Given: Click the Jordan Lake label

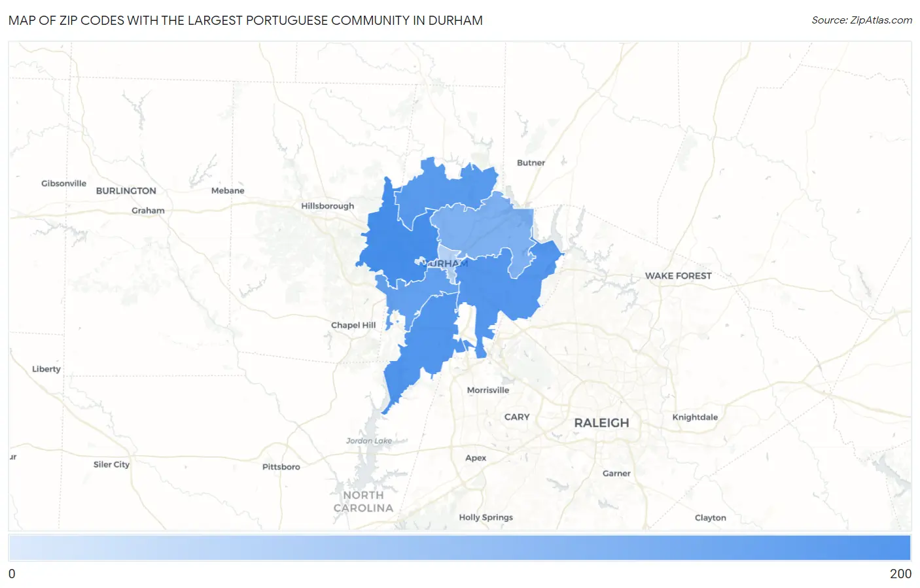Looking at the screenshot, I should click(x=369, y=441).
